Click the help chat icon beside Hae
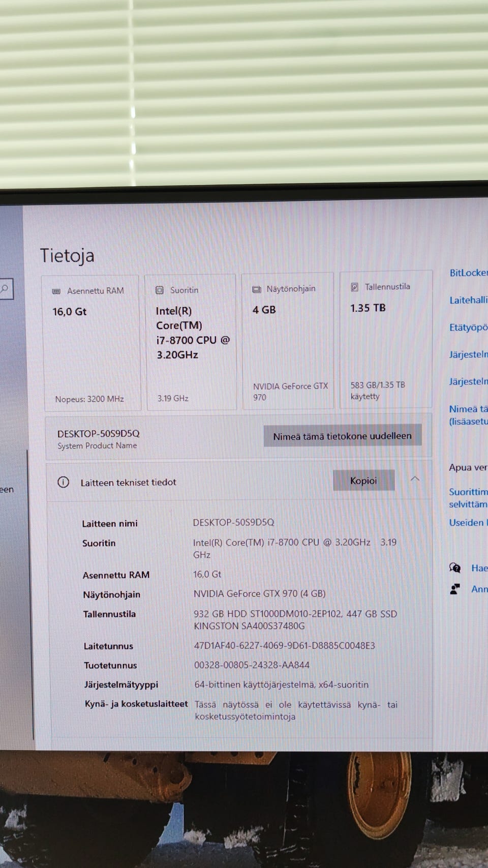 tap(455, 568)
